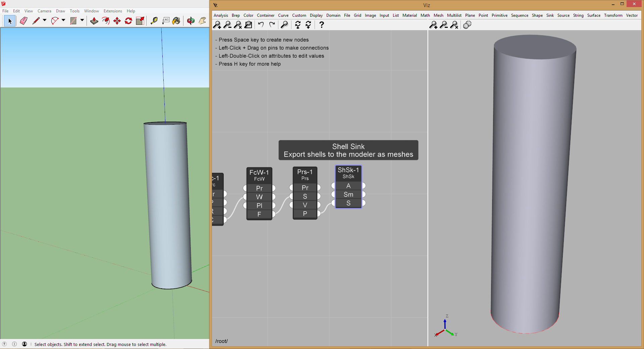Image resolution: width=644 pixels, height=349 pixels.
Task: Undo the last node editor action
Action: pyautogui.click(x=261, y=25)
